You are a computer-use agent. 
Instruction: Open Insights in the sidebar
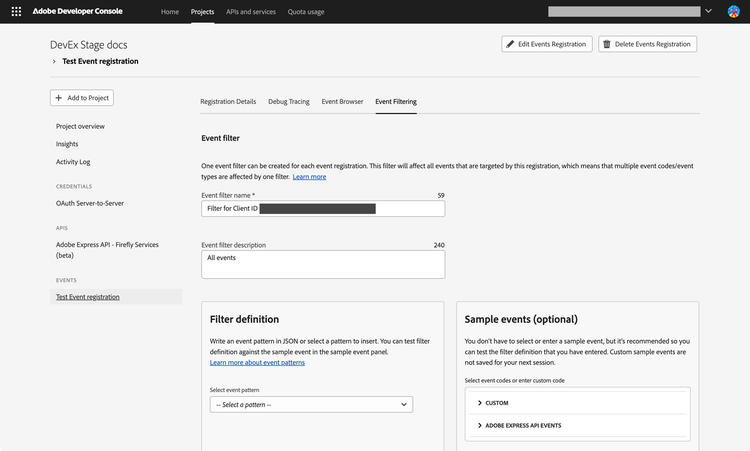[67, 144]
